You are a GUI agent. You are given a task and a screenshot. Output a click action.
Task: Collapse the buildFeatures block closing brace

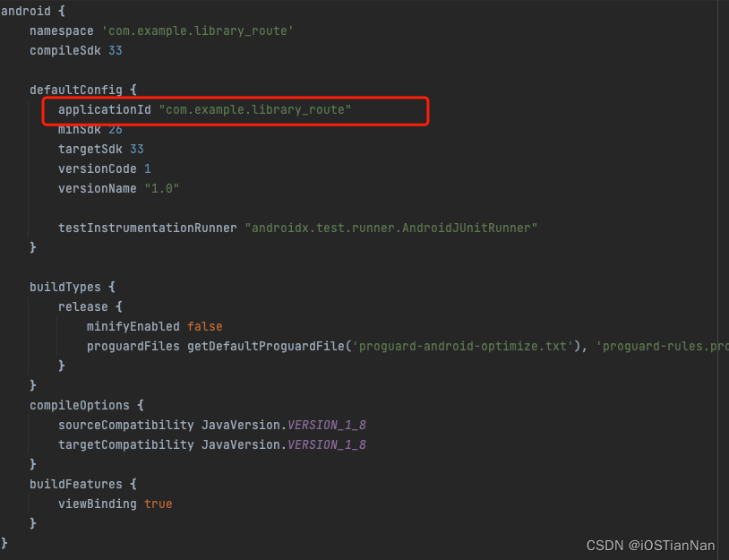pyautogui.click(x=33, y=523)
